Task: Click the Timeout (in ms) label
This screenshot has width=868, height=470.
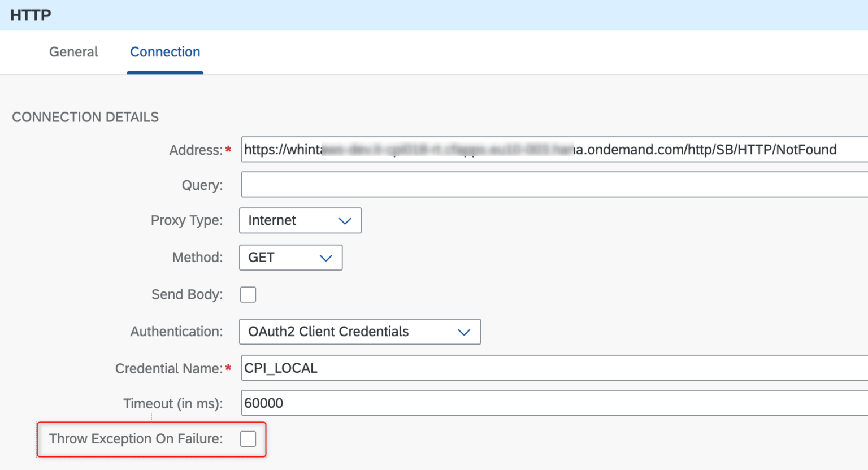Action: click(x=173, y=404)
